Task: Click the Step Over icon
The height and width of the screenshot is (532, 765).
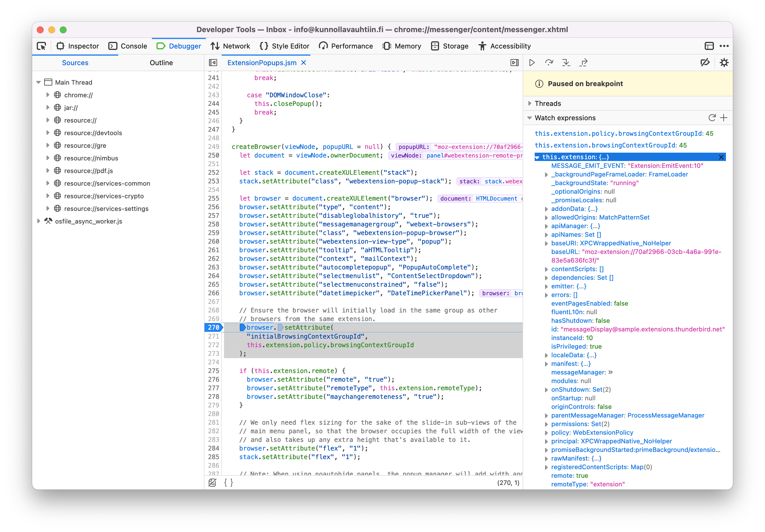Action: click(x=549, y=63)
